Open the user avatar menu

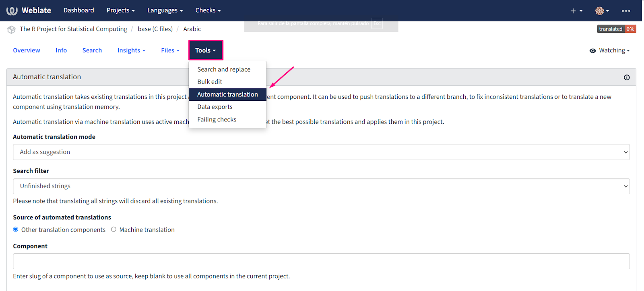coord(602,11)
